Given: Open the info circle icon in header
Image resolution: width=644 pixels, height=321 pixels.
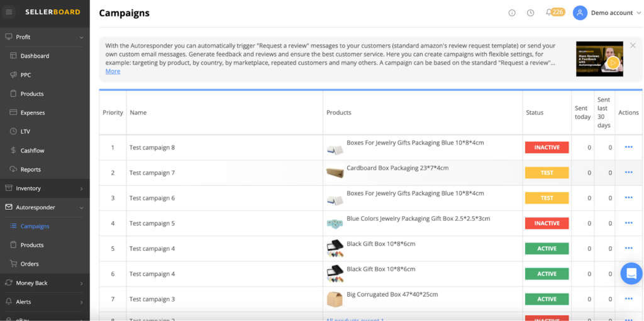Looking at the screenshot, I should [512, 13].
